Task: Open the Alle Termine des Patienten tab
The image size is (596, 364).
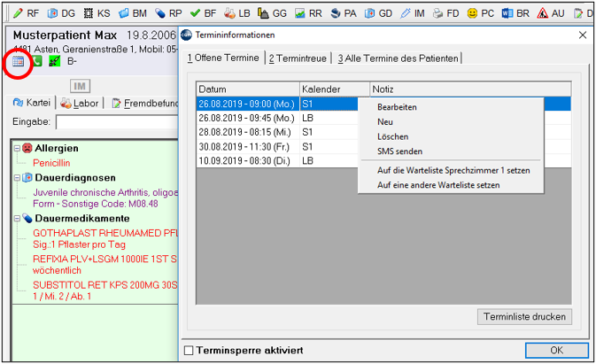Action: pyautogui.click(x=398, y=58)
